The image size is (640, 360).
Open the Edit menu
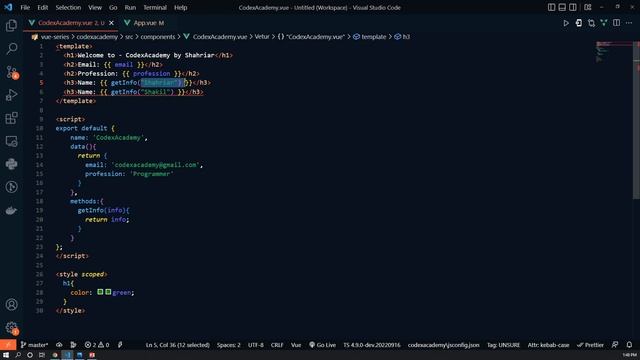42,8
